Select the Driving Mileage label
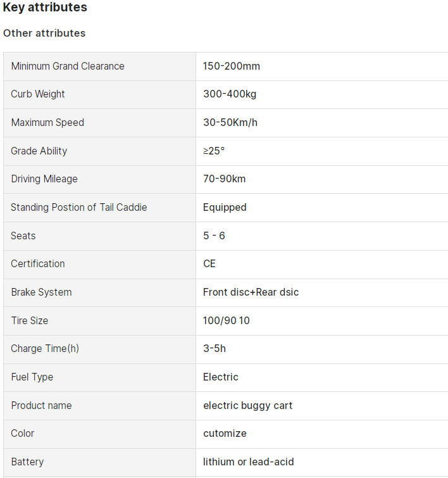 [44, 179]
